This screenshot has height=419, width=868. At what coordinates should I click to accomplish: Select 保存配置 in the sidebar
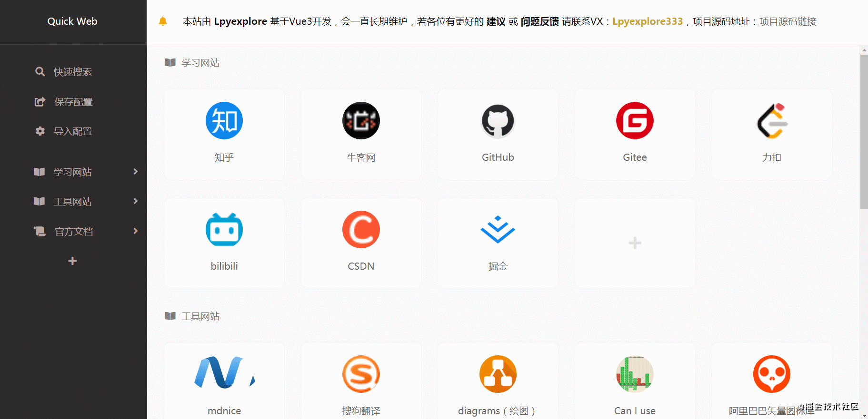[x=73, y=102]
